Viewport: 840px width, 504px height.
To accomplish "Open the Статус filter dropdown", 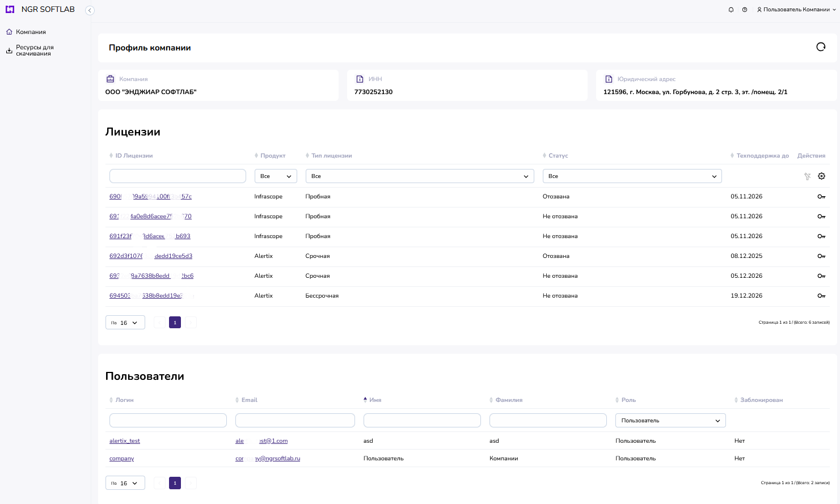I will click(632, 176).
